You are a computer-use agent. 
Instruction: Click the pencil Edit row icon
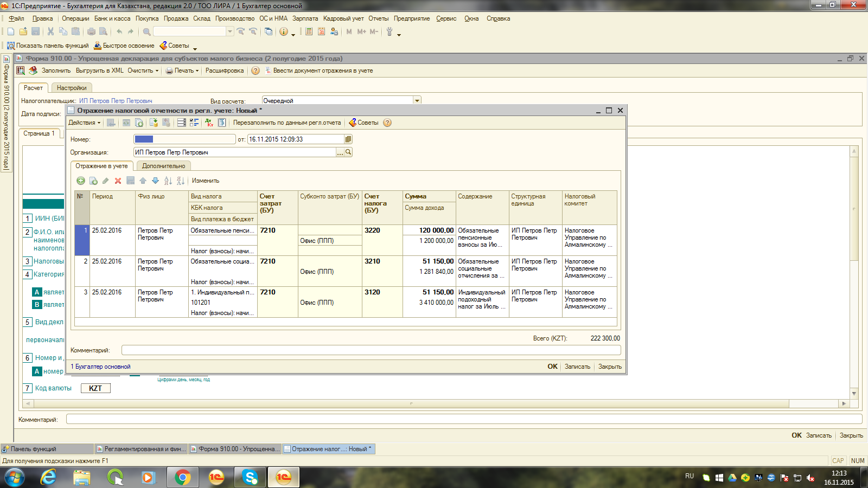106,181
